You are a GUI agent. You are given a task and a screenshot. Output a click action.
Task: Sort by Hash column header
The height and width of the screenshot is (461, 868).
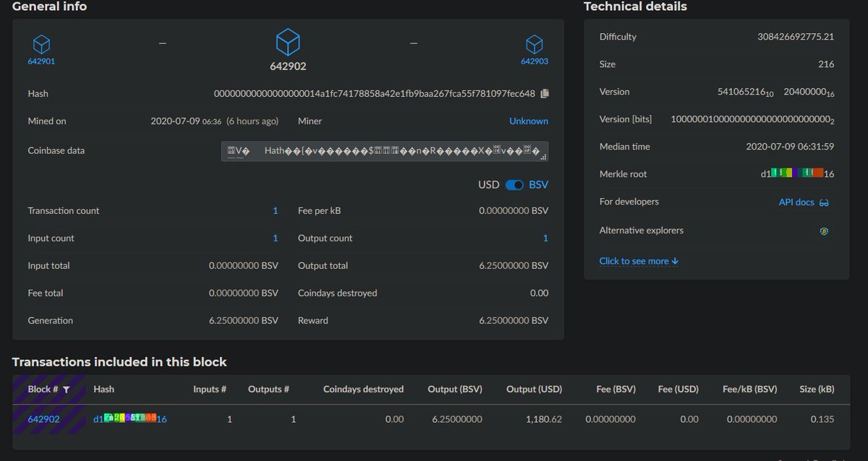click(x=104, y=389)
